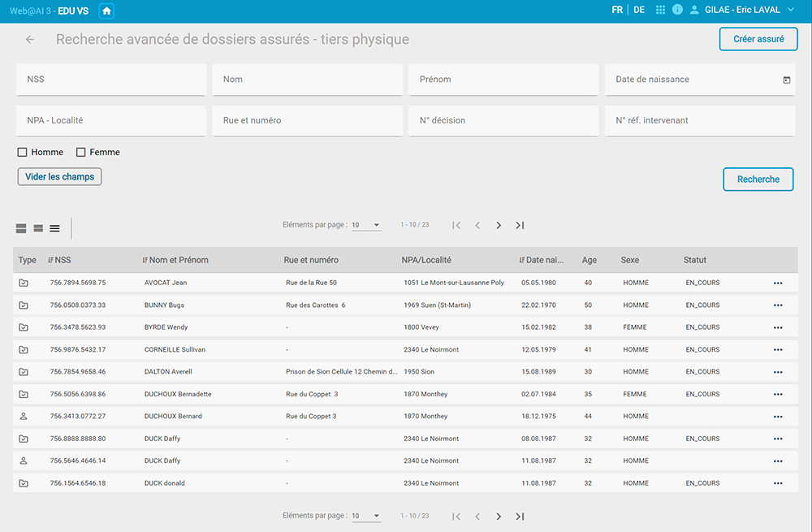Jump to the last page icon

click(519, 225)
